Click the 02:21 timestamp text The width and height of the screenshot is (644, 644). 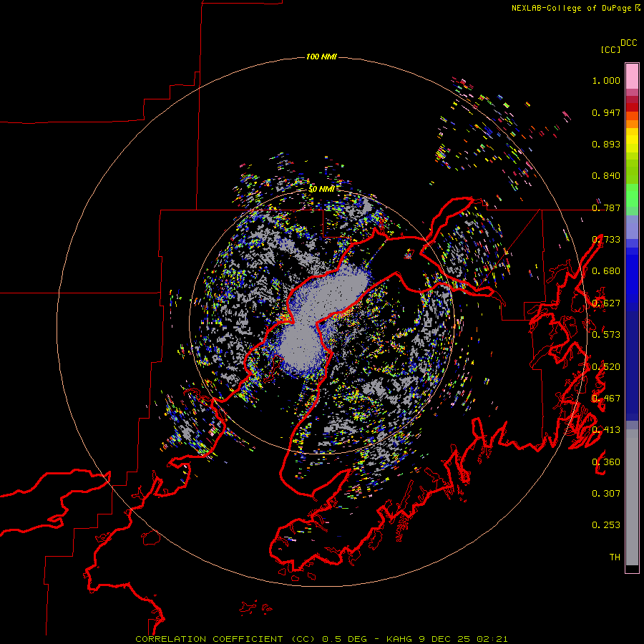pos(492,639)
